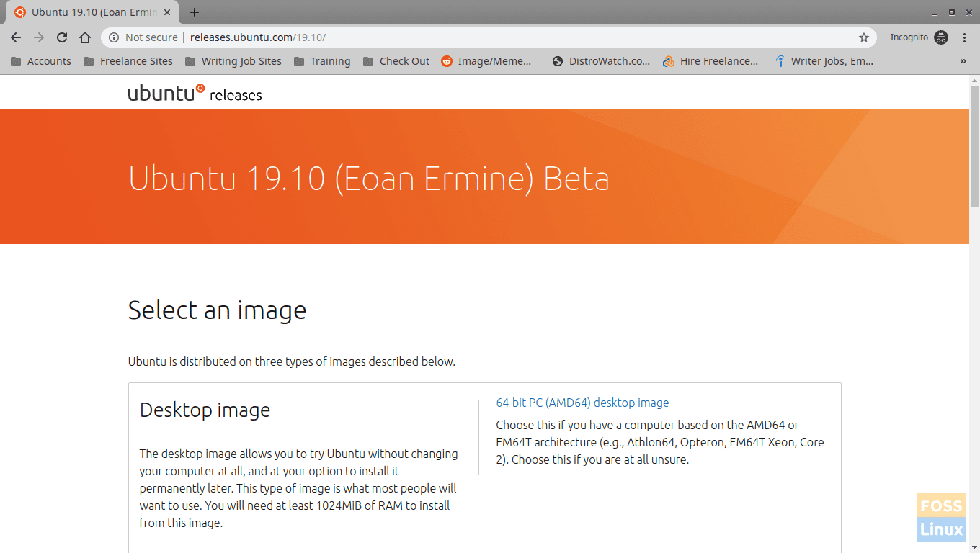This screenshot has height=553, width=980.
Task: Open the Hire Freelance... bookmark
Action: click(710, 61)
